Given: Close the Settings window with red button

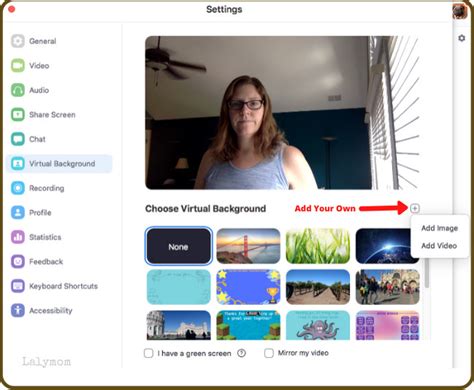Looking at the screenshot, I should (11, 9).
